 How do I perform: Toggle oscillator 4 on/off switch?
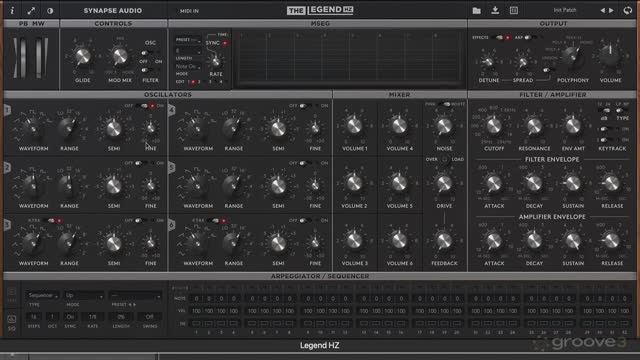[307, 106]
